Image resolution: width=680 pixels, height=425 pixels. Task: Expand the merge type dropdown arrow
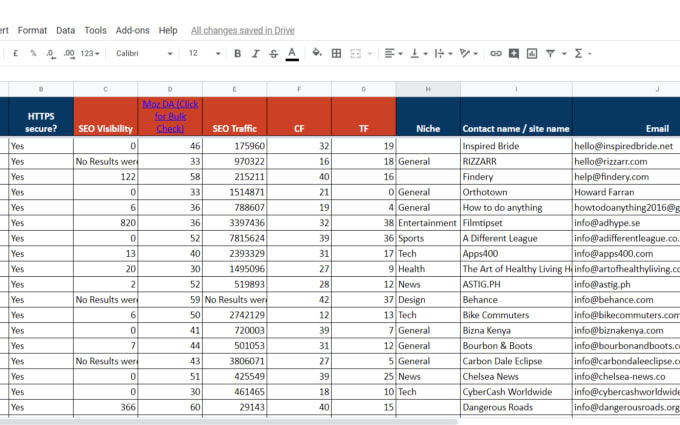pyautogui.click(x=370, y=54)
